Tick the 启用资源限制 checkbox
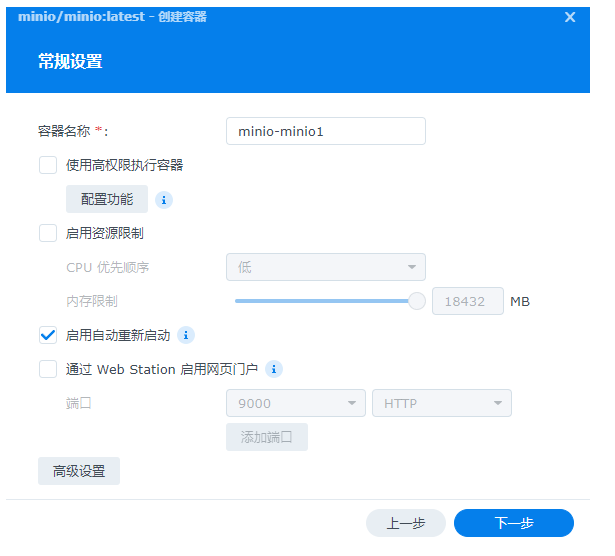This screenshot has height=556, width=615. point(48,233)
